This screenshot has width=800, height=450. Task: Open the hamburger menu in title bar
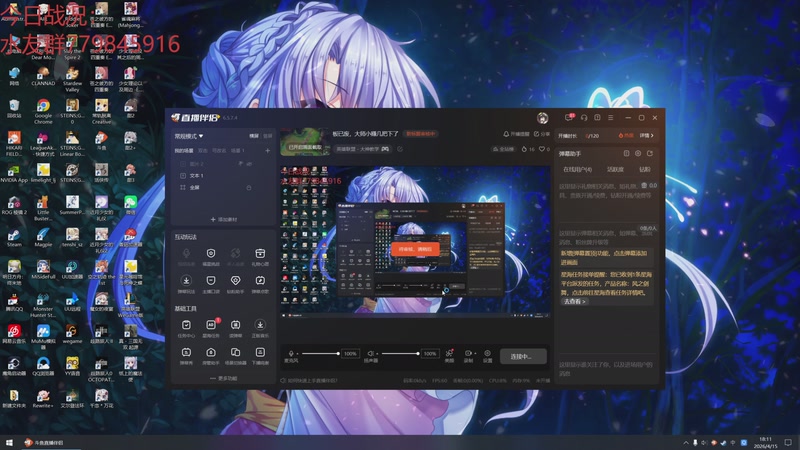point(611,118)
